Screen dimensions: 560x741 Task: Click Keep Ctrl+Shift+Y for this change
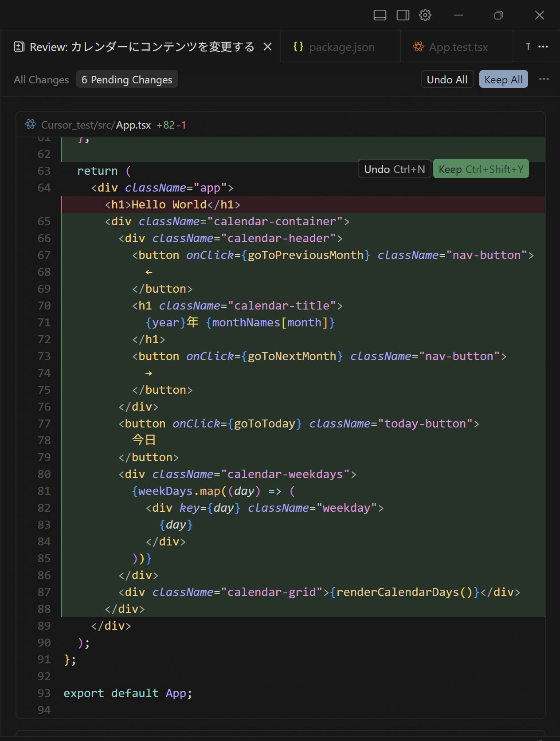pyautogui.click(x=481, y=169)
